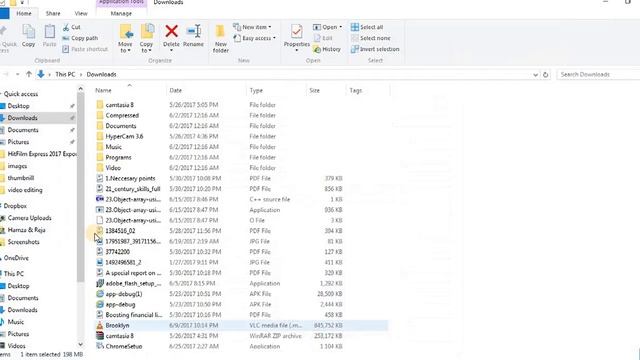
Task: Go up one folder level arrow
Action: [29, 74]
